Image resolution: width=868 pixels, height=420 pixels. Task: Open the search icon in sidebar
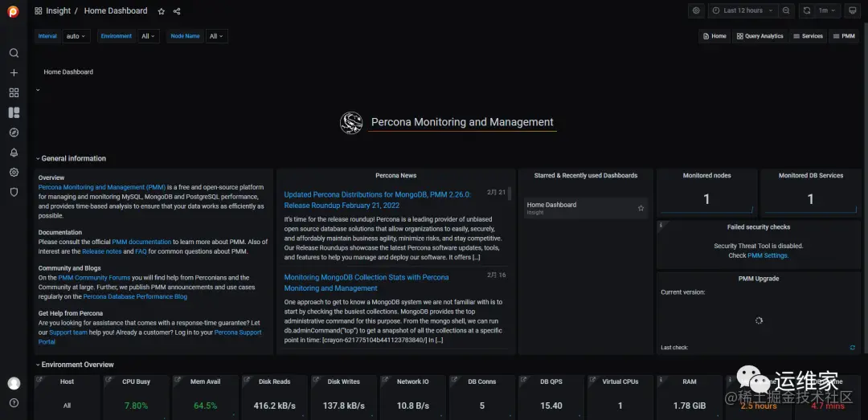point(14,53)
